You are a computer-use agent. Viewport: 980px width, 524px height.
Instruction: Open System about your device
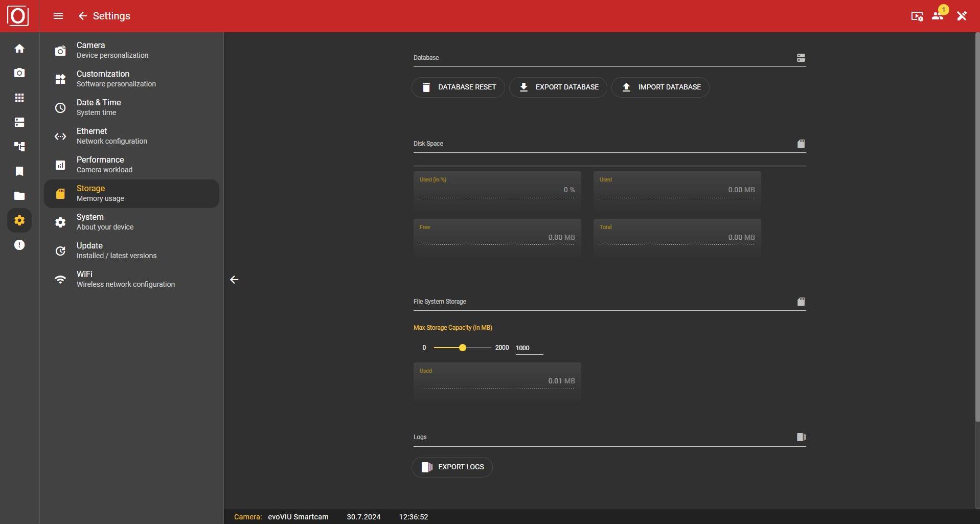point(131,222)
